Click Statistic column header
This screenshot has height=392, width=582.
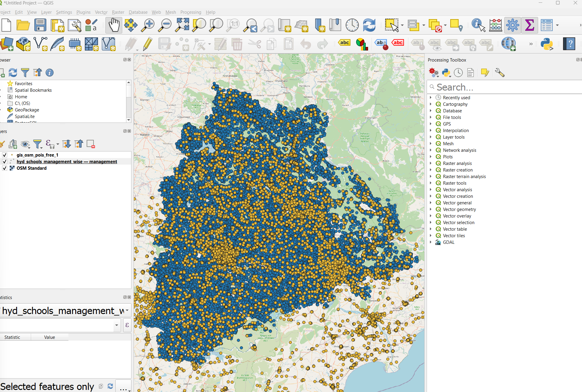12,337
